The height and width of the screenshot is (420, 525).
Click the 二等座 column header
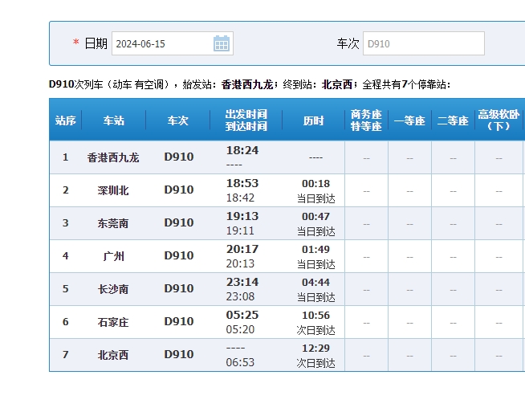pyautogui.click(x=453, y=120)
